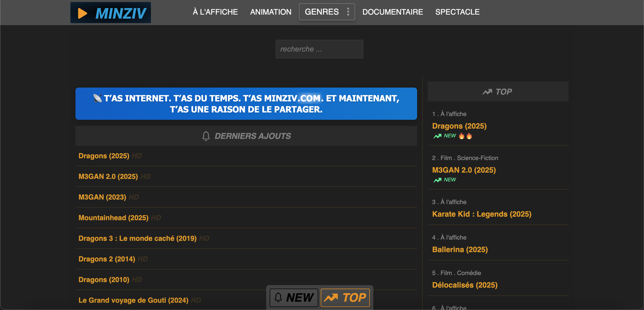Open Mountainhead (2025) link
Screen dimensions: 644x310
[x=113, y=218]
